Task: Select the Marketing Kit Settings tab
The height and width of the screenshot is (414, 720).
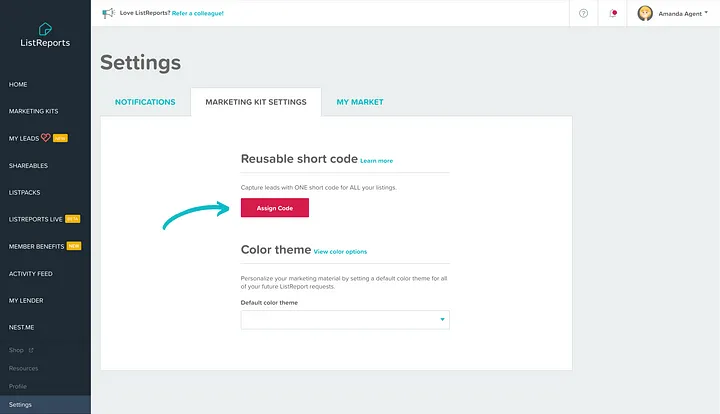Action: pyautogui.click(x=255, y=102)
